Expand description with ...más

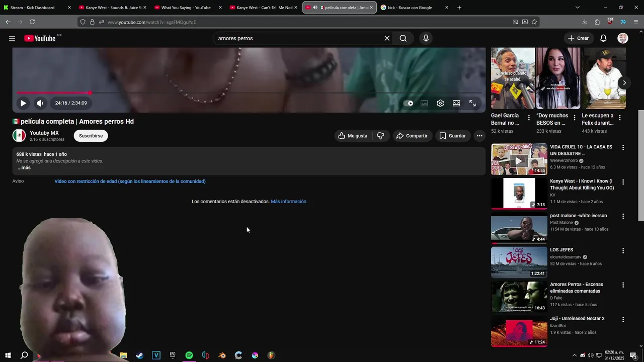24,168
